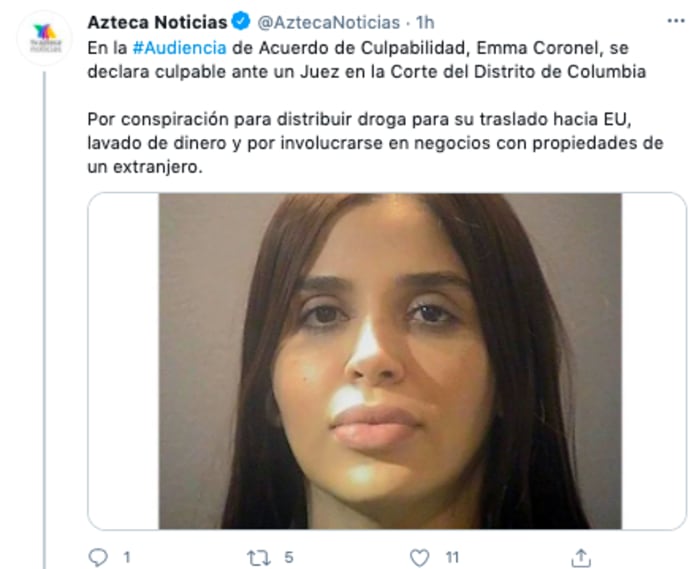Image resolution: width=700 pixels, height=569 pixels.
Task: Click the reply count number 1
Action: 127,557
